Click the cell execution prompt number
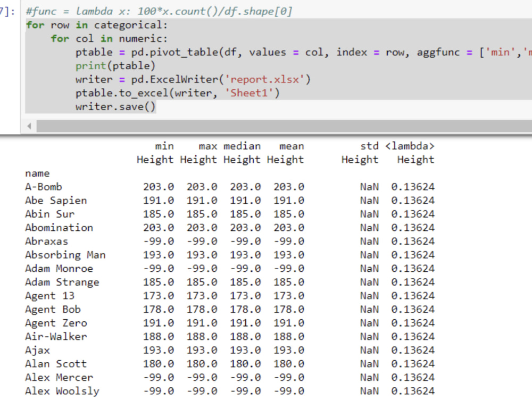 click(x=7, y=12)
